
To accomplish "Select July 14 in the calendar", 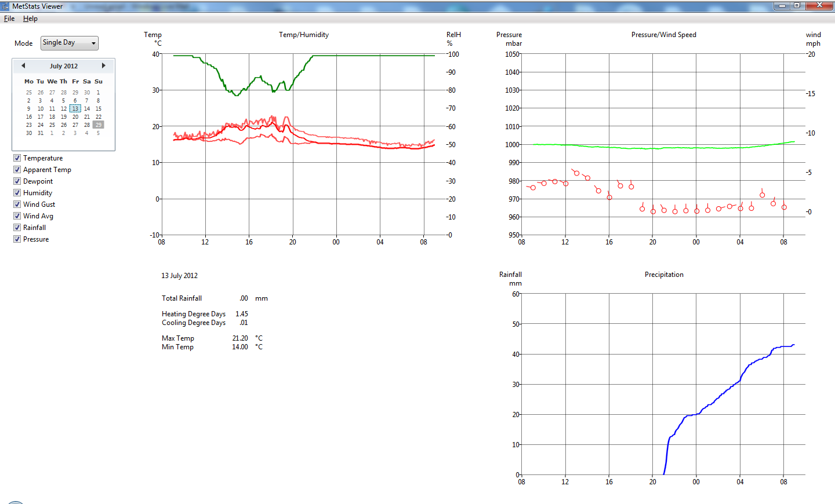I will 87,109.
